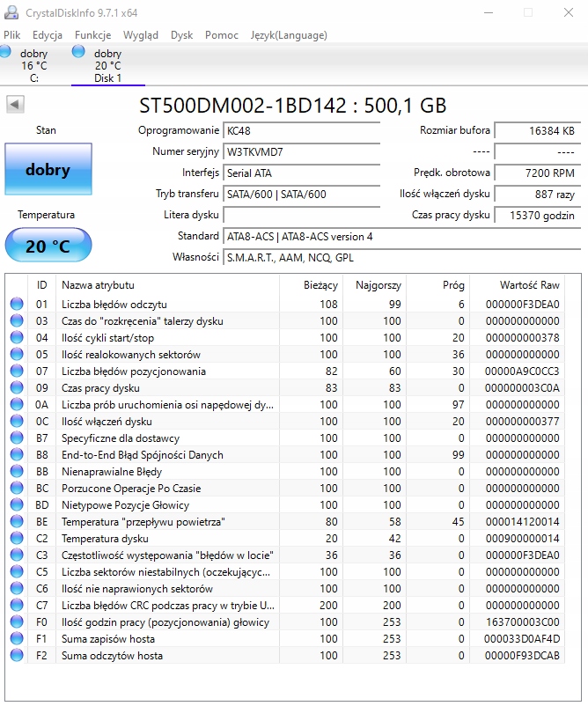Viewport: 588px width, 706px height.
Task: Click the previous disk arrow button
Action: coord(15,105)
